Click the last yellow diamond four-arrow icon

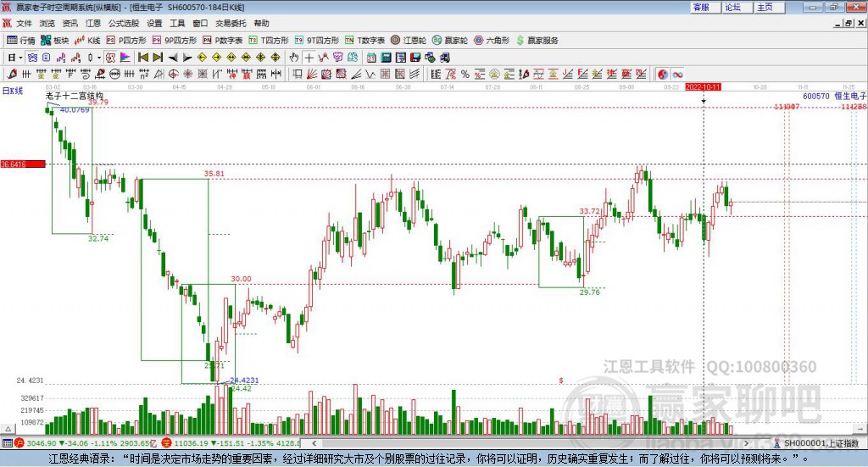275,58
